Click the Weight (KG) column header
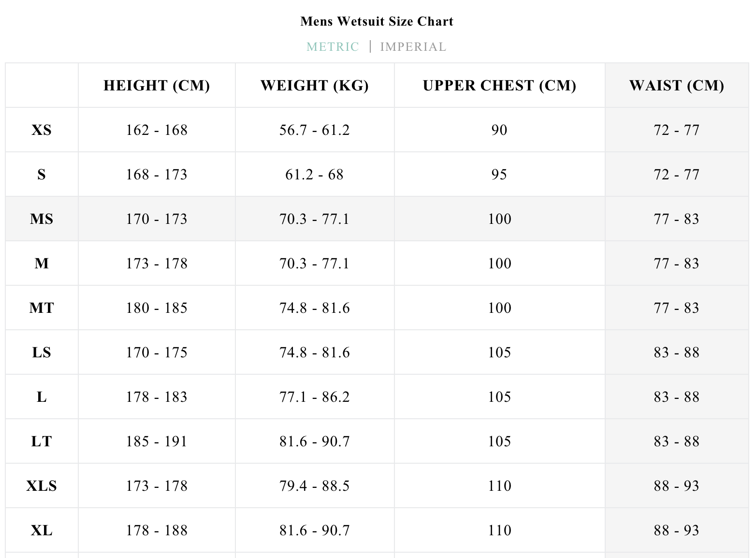The image size is (756, 558). click(x=314, y=86)
